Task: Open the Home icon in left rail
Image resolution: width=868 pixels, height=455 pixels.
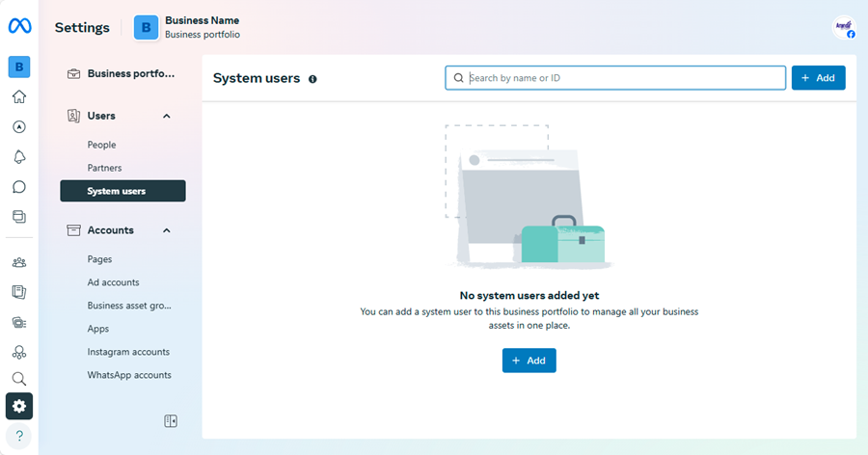Action: [19, 96]
